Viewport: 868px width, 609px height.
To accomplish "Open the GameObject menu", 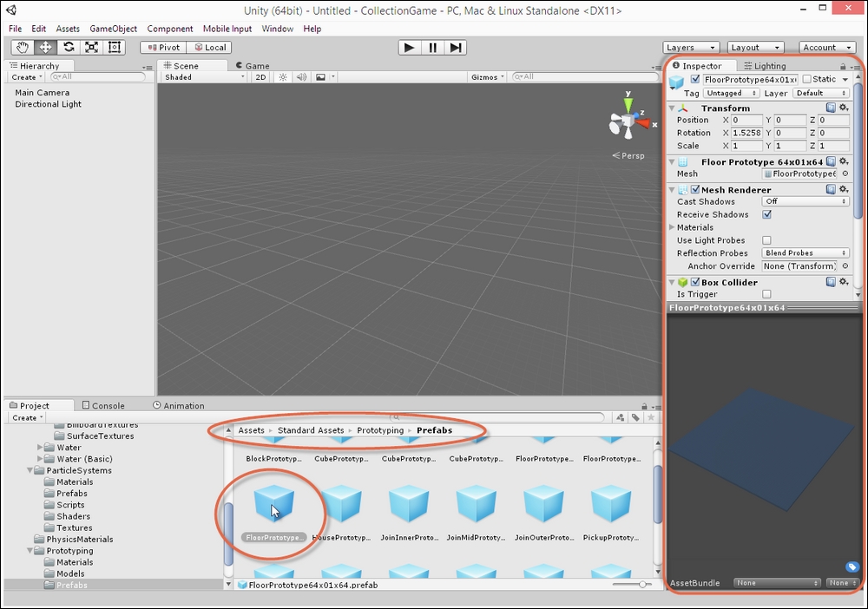I will pos(113,29).
